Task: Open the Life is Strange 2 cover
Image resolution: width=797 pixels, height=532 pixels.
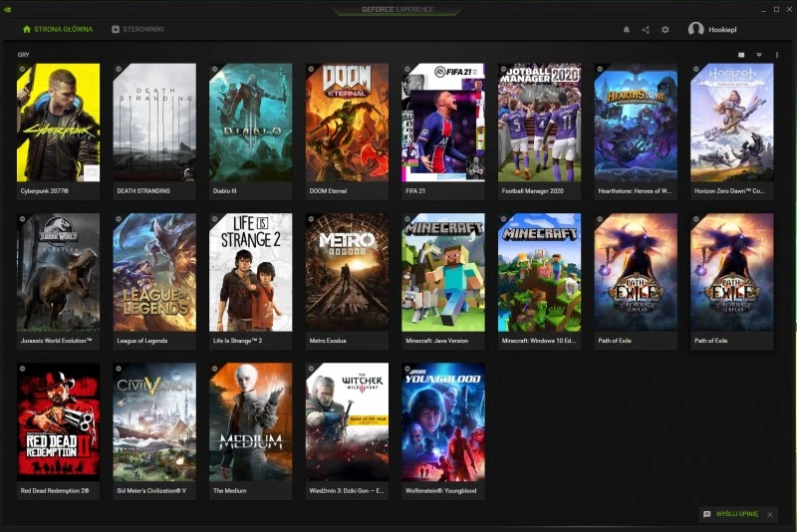Action: 251,272
